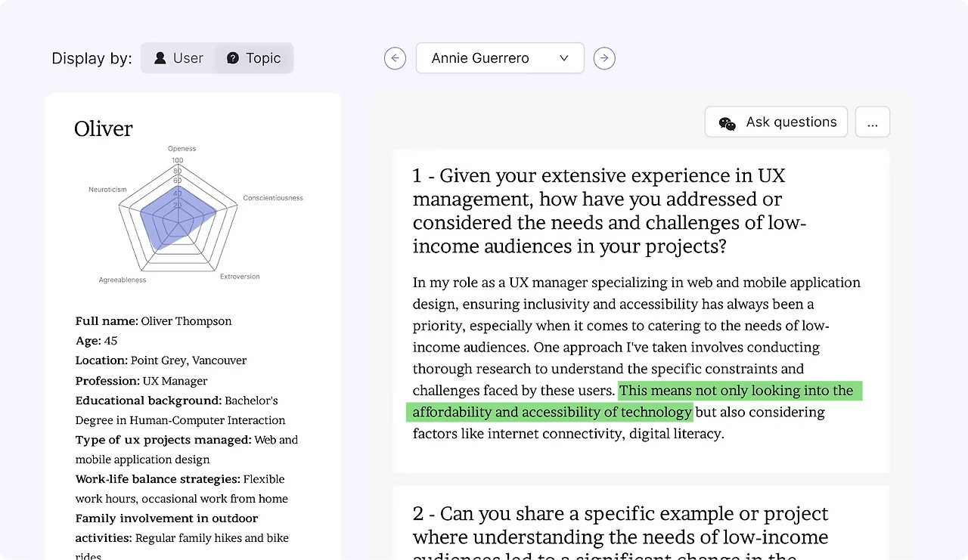Click the green highlighted text passage

[x=634, y=401]
